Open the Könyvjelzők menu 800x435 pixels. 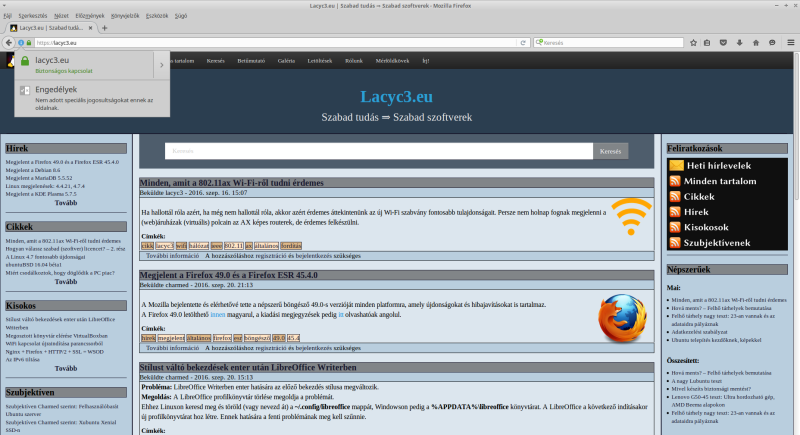[125, 16]
